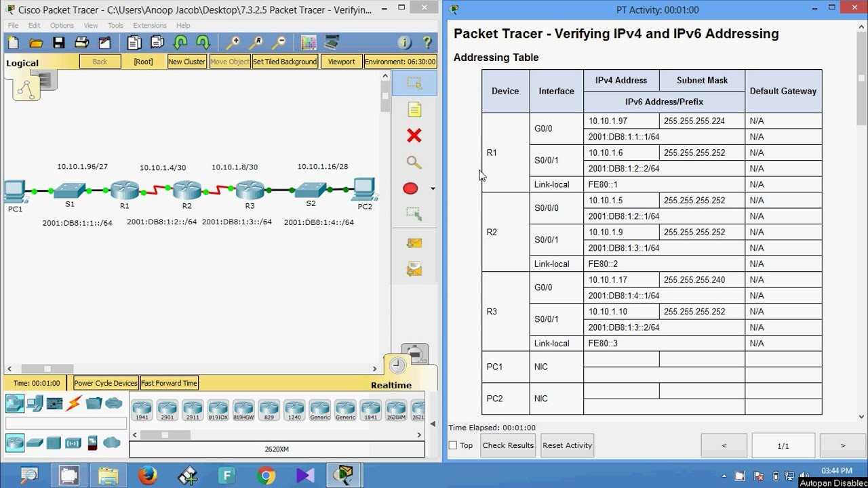Screen dimensions: 868x488
Task: Go to next activity page arrow
Action: pos(843,445)
